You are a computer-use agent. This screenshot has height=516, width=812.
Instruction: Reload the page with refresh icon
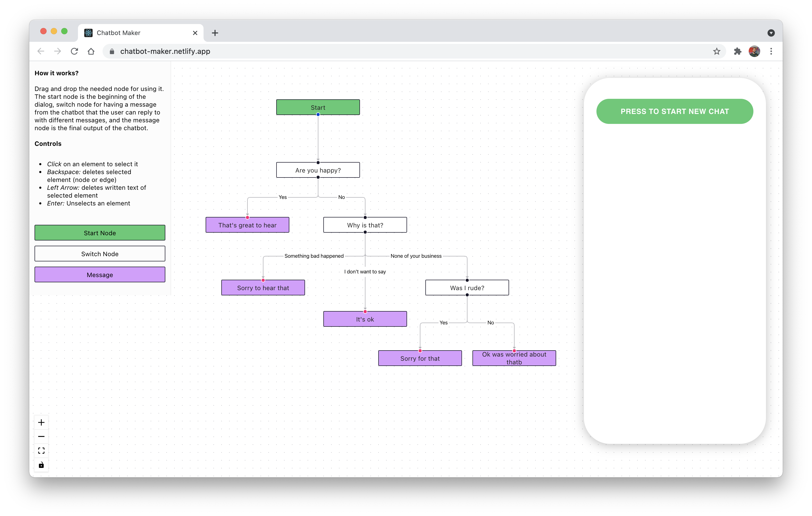[74, 51]
